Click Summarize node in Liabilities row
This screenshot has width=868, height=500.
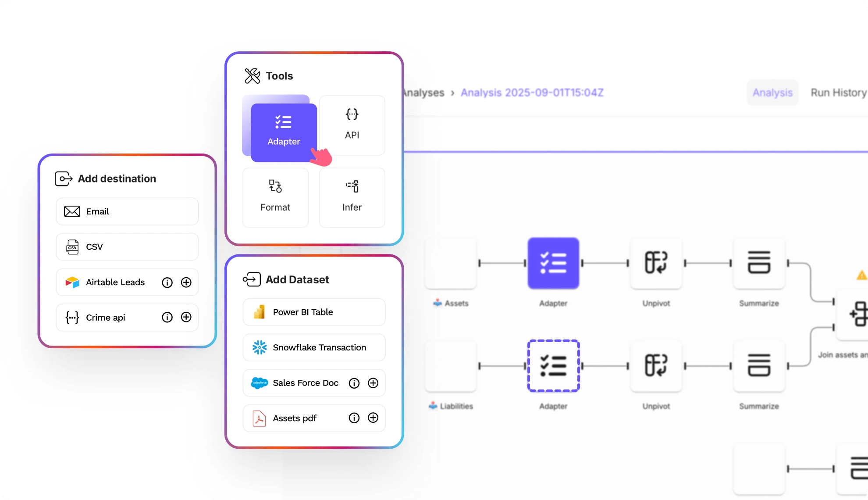759,365
